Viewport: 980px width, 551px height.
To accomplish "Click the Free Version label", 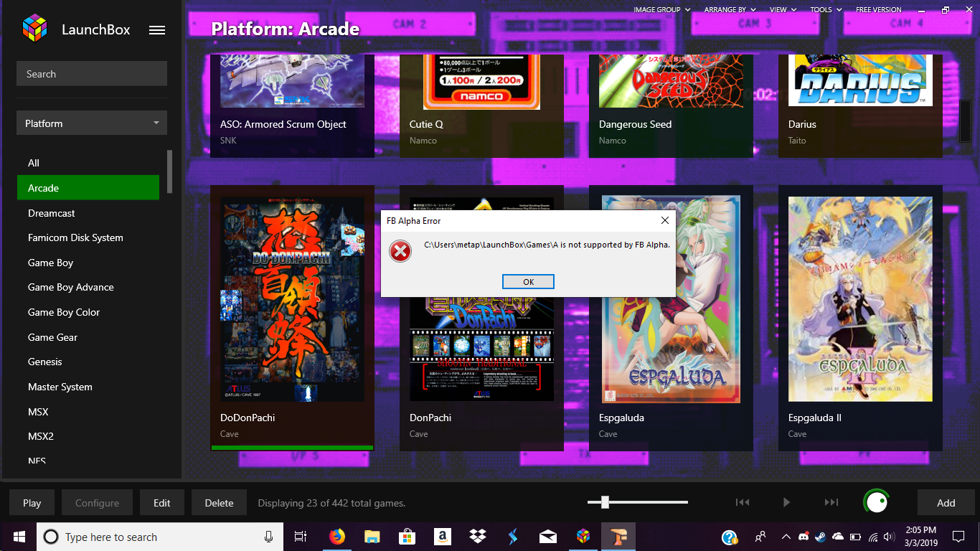I will [x=879, y=10].
